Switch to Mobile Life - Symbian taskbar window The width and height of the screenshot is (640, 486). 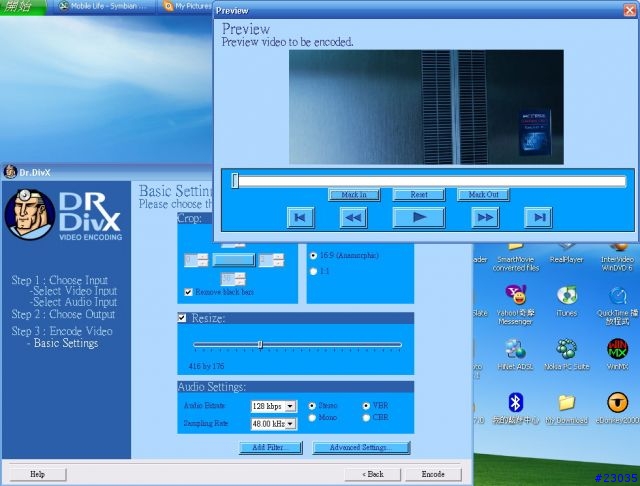pos(104,7)
